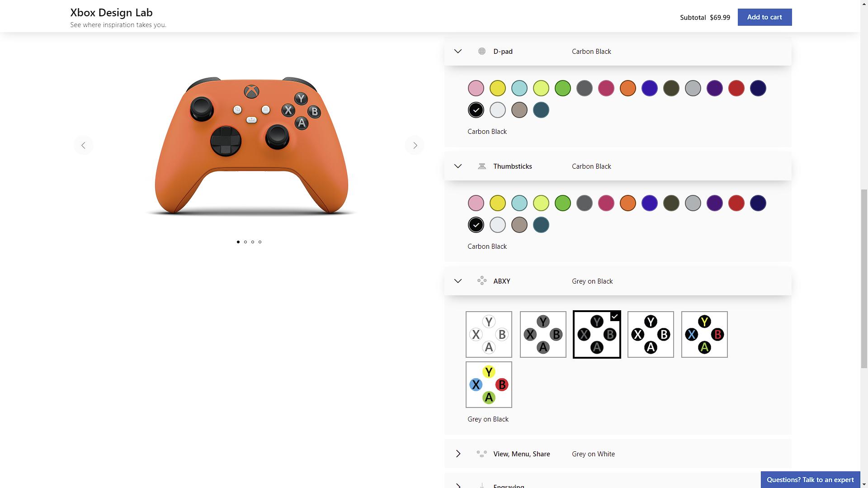
Task: Jump to the second preview image dot
Action: (x=245, y=242)
